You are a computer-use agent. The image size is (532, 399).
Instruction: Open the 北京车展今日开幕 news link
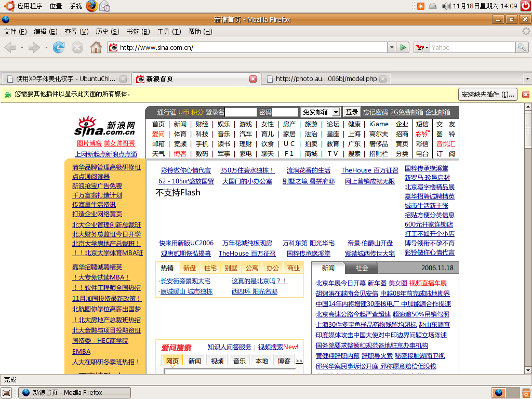coord(341,283)
